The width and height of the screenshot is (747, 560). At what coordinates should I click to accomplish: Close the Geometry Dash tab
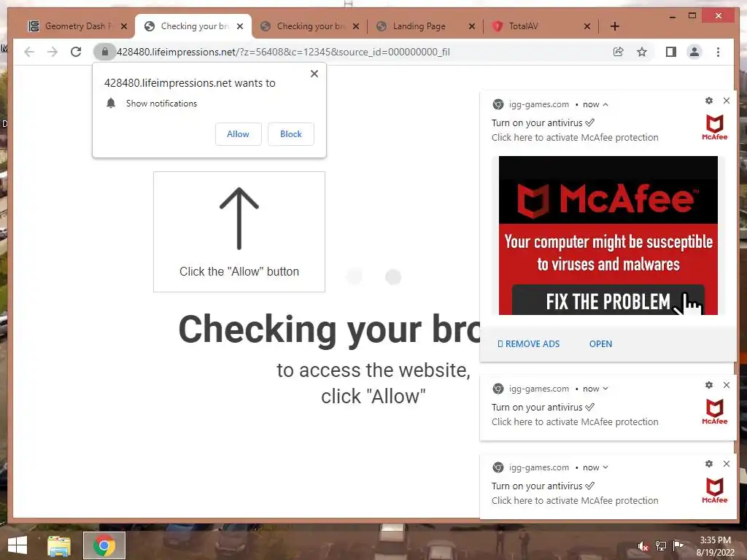[x=124, y=26]
